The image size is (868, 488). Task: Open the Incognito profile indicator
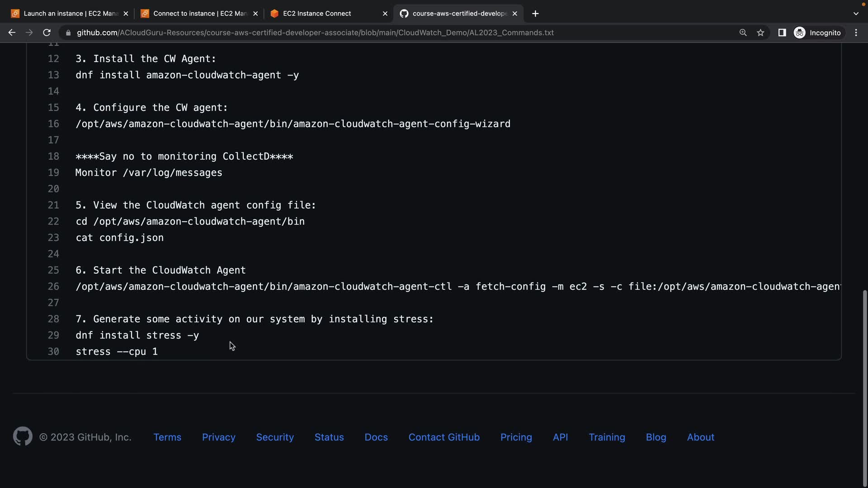818,33
